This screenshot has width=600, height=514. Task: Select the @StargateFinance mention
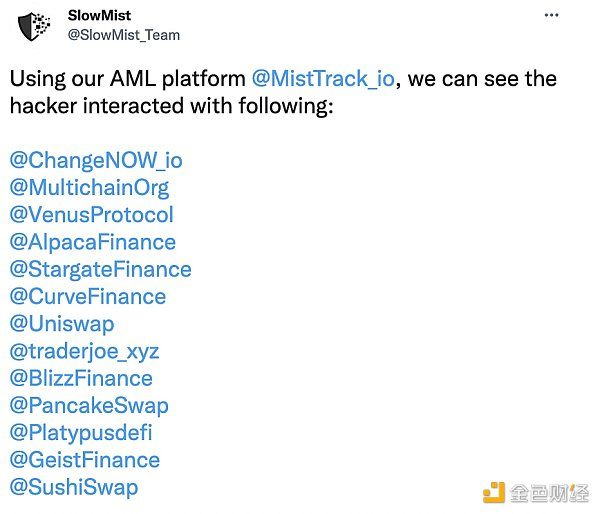coord(100,269)
